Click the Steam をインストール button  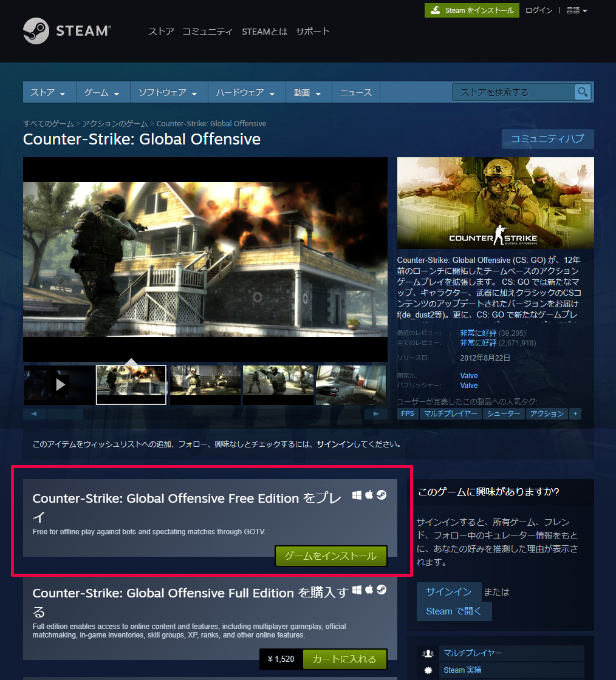click(472, 10)
